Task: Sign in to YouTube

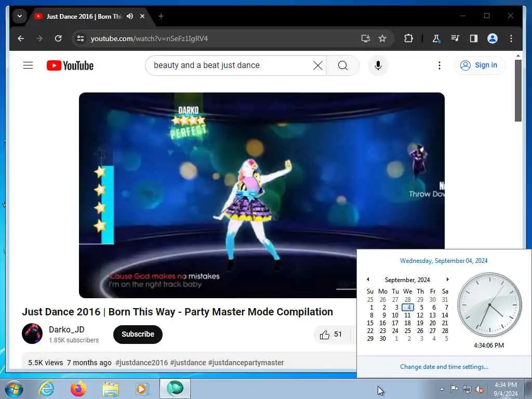Action: point(479,65)
